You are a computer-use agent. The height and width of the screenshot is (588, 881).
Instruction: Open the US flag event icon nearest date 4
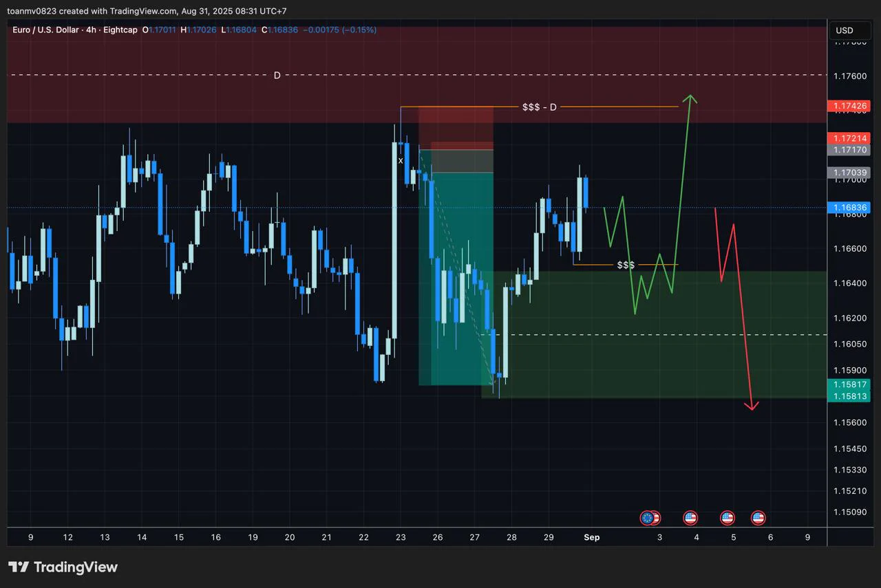(690, 518)
